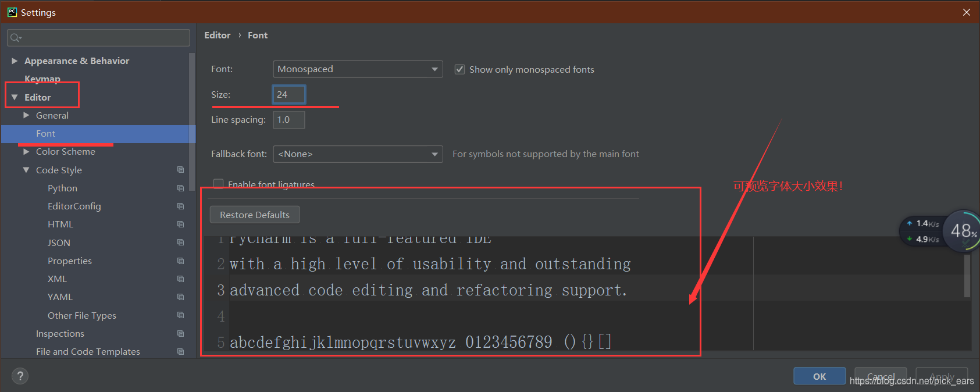Open the Fallback font dropdown
The height and width of the screenshot is (392, 980).
358,154
